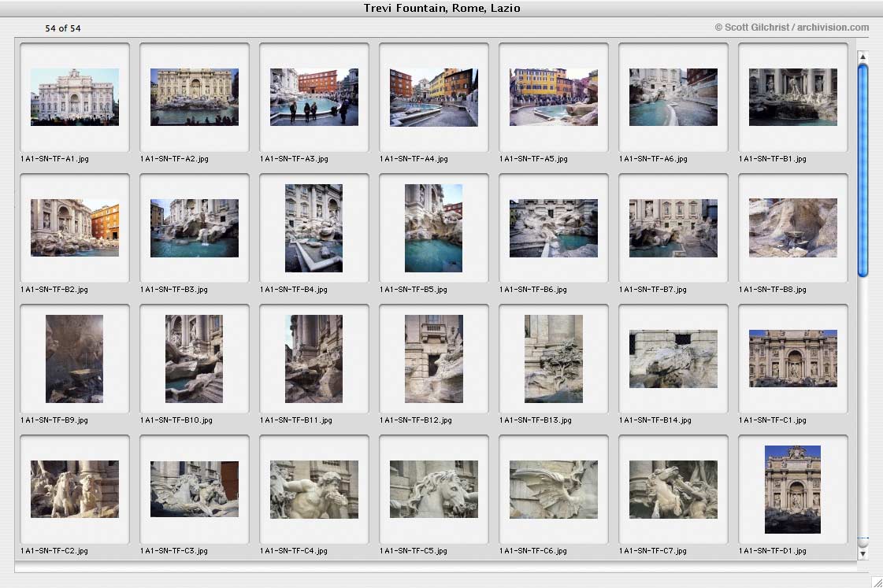Choose image 1A1-SN-TF-B10.jpg

pos(195,359)
